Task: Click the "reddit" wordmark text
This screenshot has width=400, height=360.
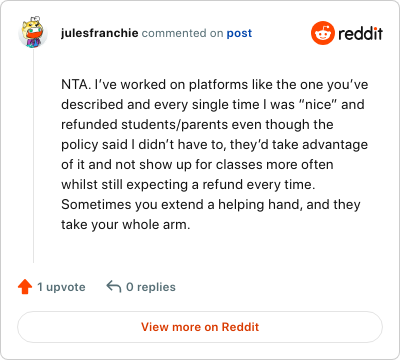Action: click(360, 33)
